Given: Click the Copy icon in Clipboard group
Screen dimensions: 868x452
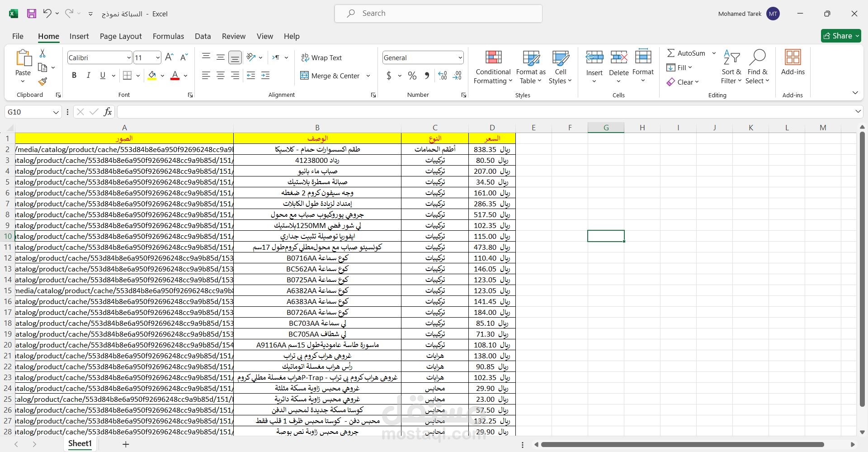Looking at the screenshot, I should point(42,67).
